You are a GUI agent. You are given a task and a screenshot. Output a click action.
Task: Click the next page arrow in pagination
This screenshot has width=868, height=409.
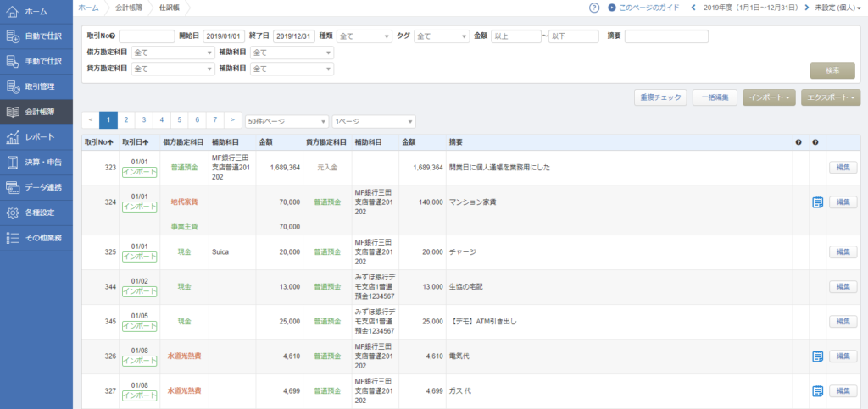coord(232,119)
